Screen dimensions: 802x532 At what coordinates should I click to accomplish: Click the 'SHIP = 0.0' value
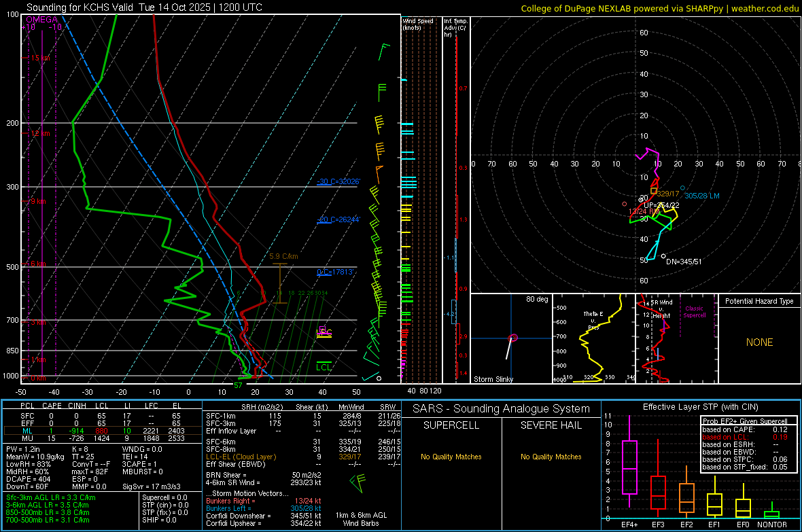pyautogui.click(x=159, y=520)
